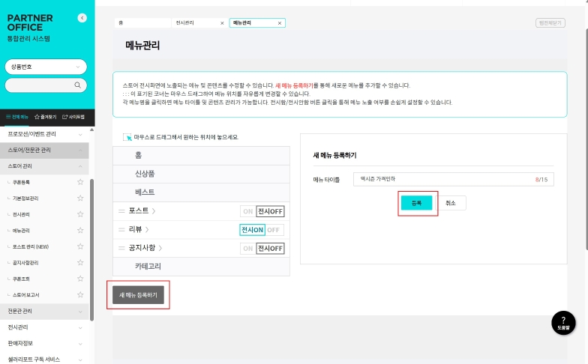Favorite 쿠폰등록 with its star icon
The width and height of the screenshot is (588, 364).
pyautogui.click(x=80, y=182)
